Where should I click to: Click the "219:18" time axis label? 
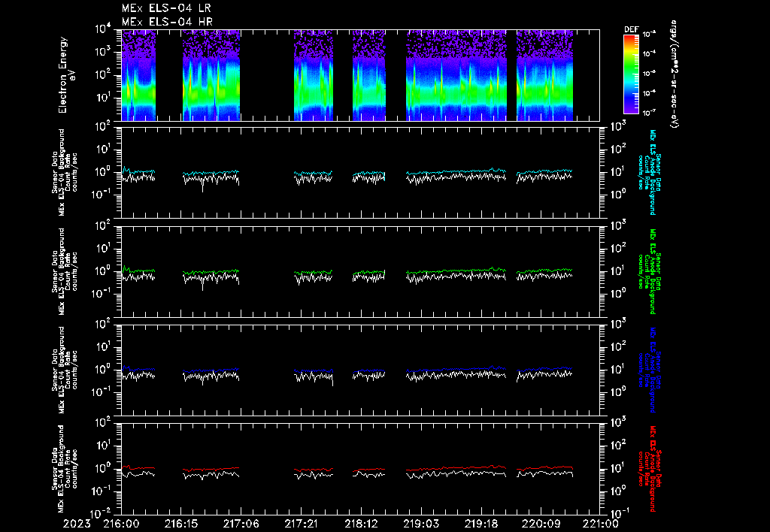click(480, 524)
